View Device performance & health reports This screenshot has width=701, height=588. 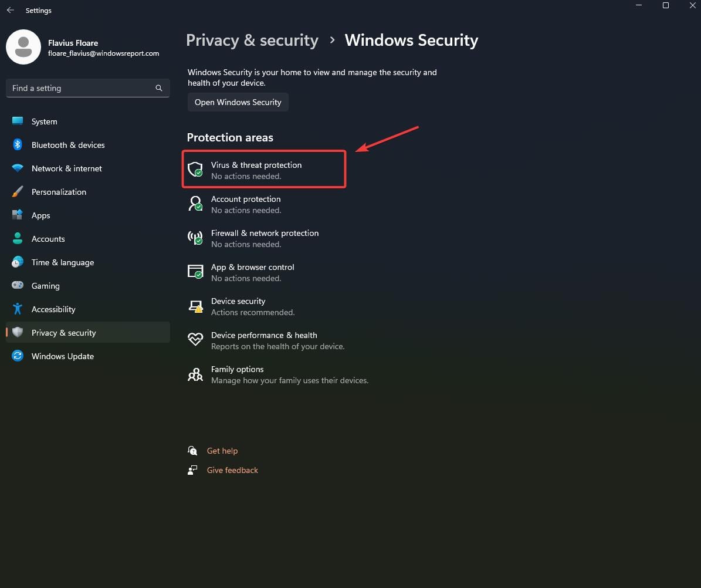[x=264, y=340]
